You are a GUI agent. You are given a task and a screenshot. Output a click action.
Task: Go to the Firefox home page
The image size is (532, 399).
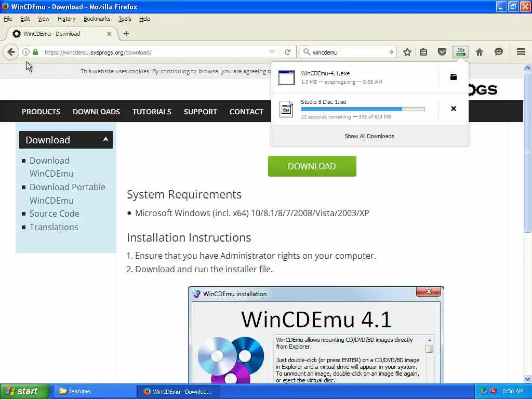click(480, 52)
